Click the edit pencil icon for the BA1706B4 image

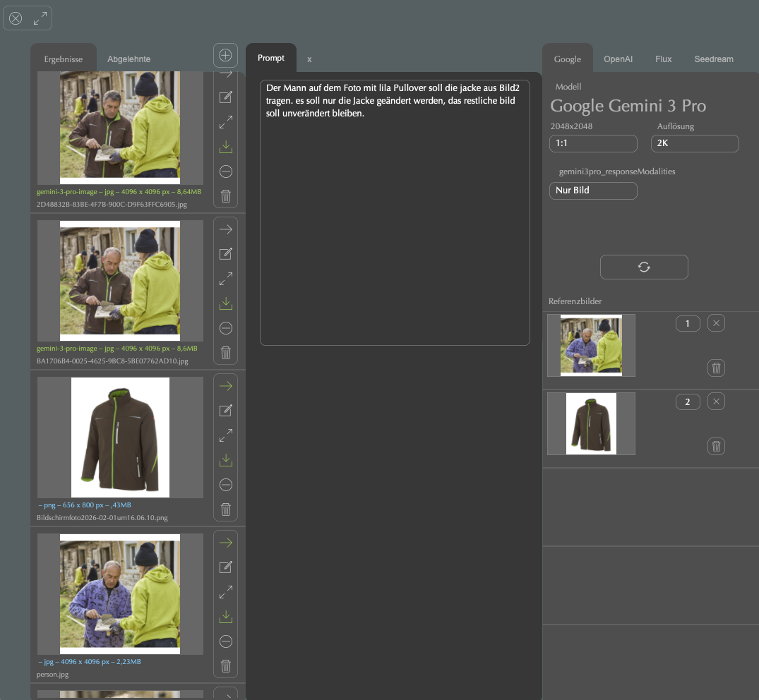coord(226,254)
